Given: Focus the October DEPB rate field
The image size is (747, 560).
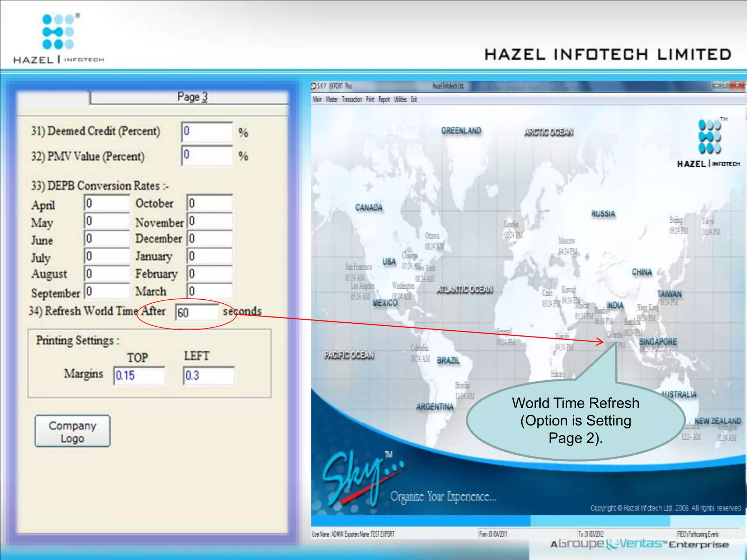Looking at the screenshot, I should 209,203.
